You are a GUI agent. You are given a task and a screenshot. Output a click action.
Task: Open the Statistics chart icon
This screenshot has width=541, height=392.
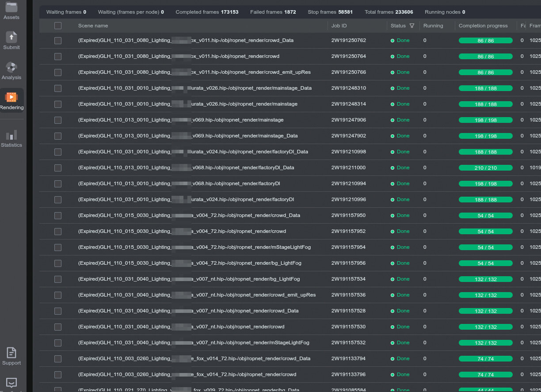pos(11,135)
